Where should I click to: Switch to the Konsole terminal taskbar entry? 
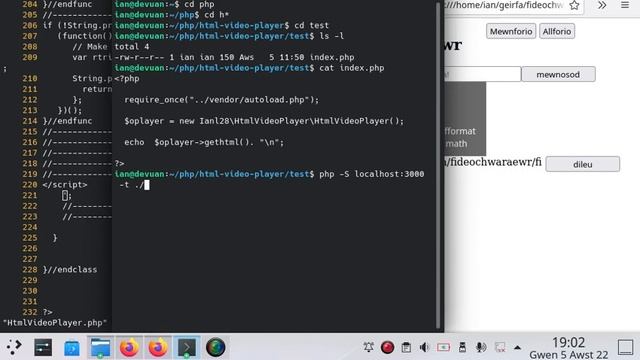click(187, 347)
